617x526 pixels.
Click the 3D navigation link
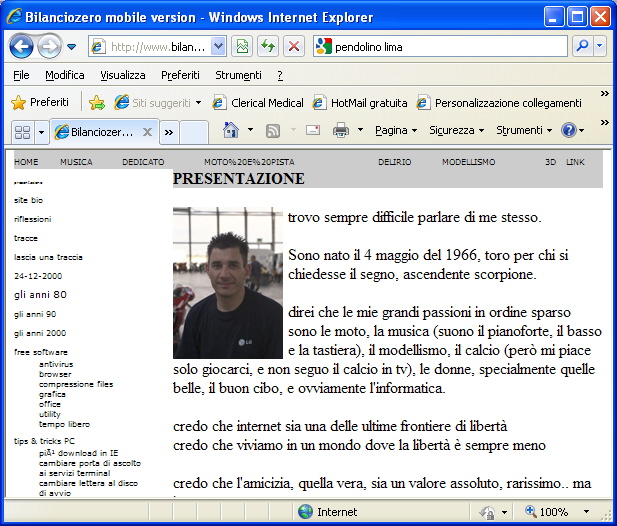coord(550,162)
